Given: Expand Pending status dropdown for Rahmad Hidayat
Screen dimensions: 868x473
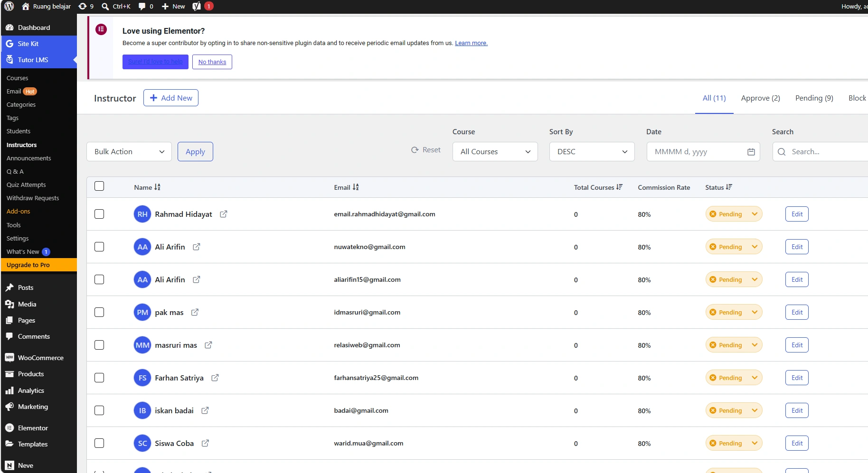Looking at the screenshot, I should point(734,214).
